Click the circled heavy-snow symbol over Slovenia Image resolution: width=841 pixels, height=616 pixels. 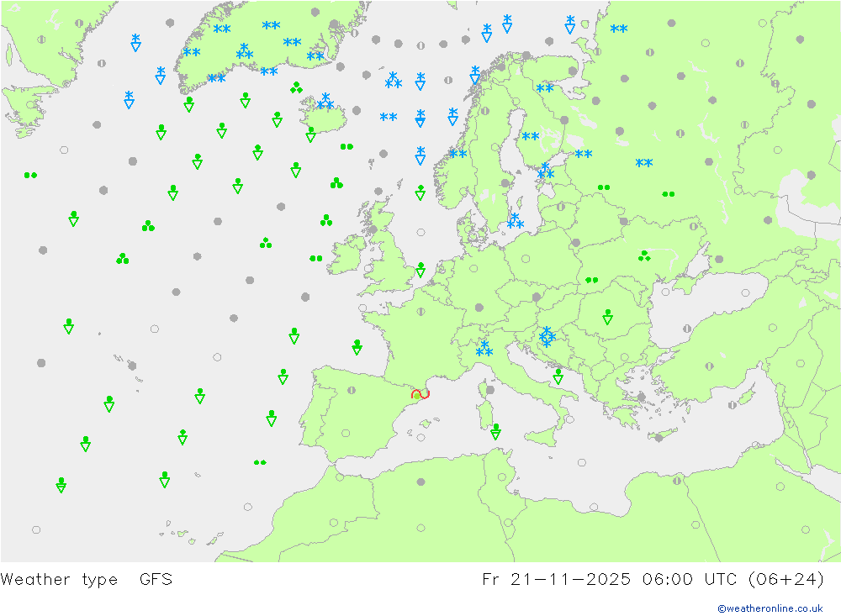[547, 337]
